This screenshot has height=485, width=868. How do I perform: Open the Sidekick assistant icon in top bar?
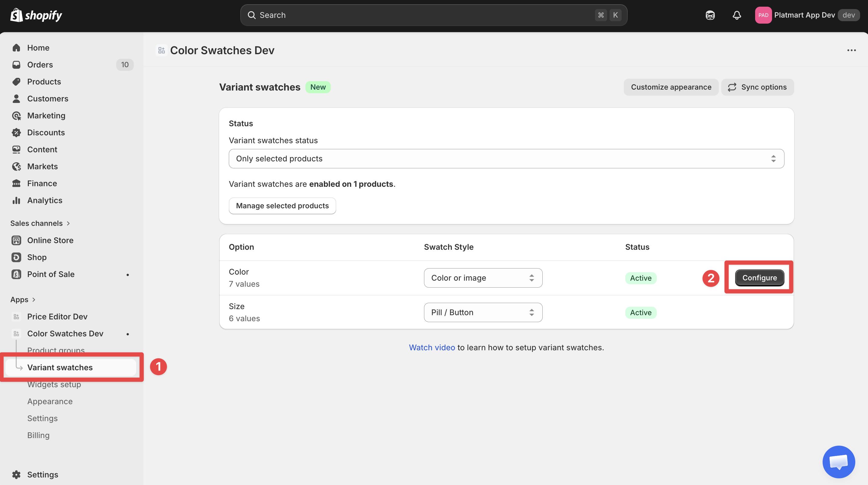click(x=710, y=15)
